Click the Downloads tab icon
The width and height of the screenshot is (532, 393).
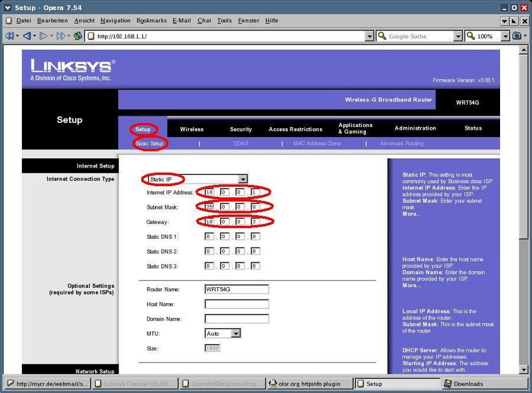point(448,384)
